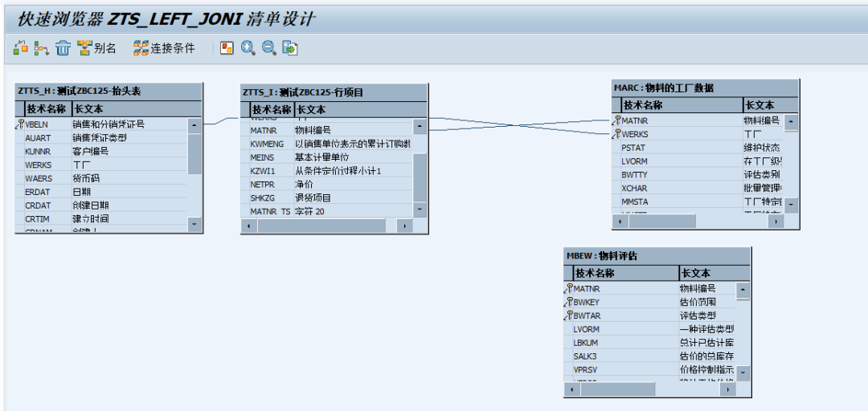Select MBEW 物料评估 title bar
Viewport: 868px width, 411px height.
657,255
